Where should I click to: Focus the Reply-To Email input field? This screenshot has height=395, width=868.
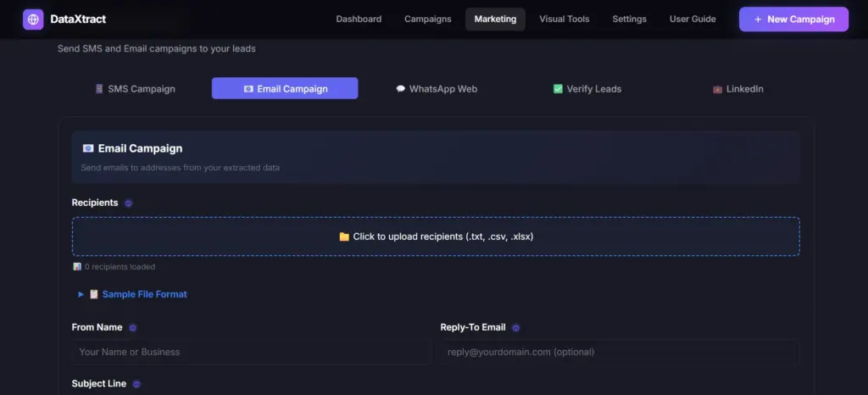point(620,352)
